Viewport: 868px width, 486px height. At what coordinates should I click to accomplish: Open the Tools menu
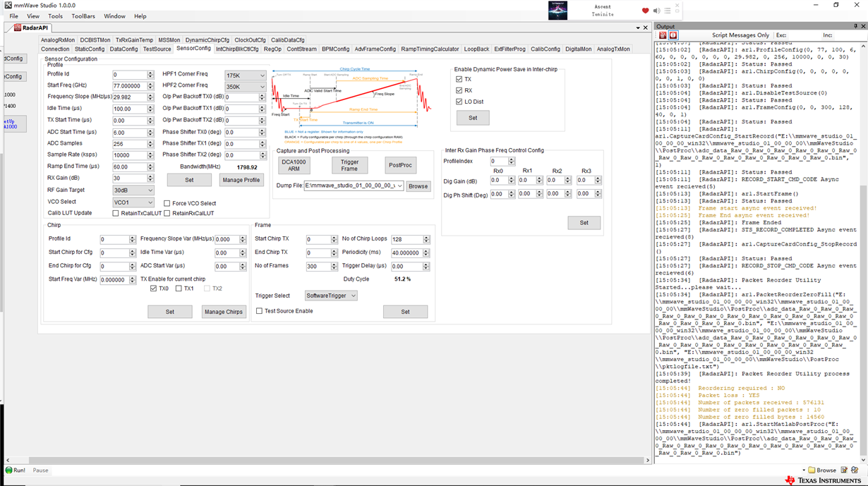pos(56,16)
